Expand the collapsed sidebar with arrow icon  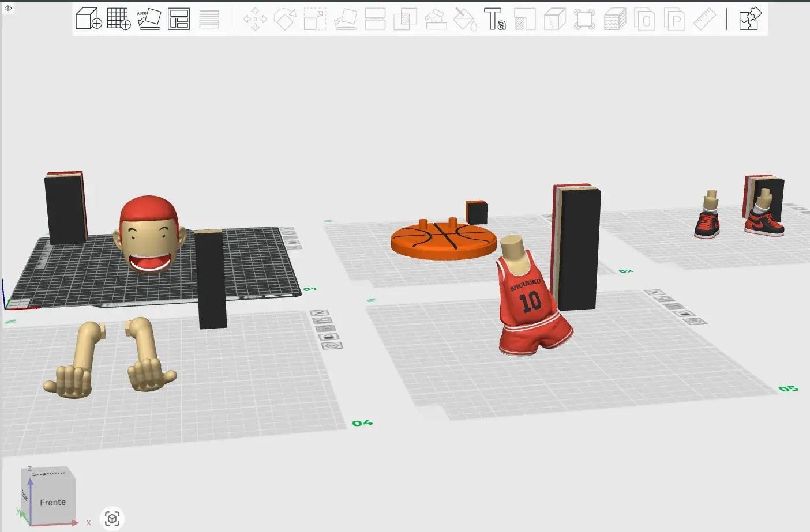pyautogui.click(x=8, y=8)
